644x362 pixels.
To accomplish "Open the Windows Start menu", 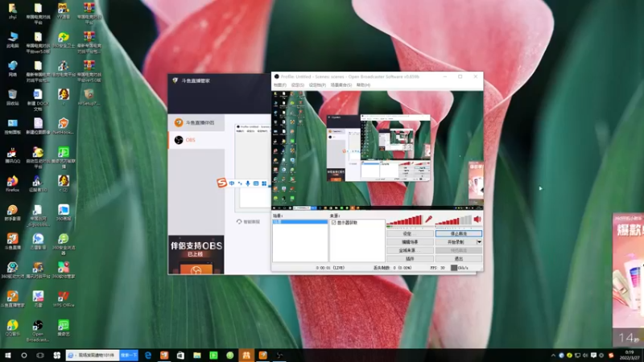I will (x=8, y=356).
